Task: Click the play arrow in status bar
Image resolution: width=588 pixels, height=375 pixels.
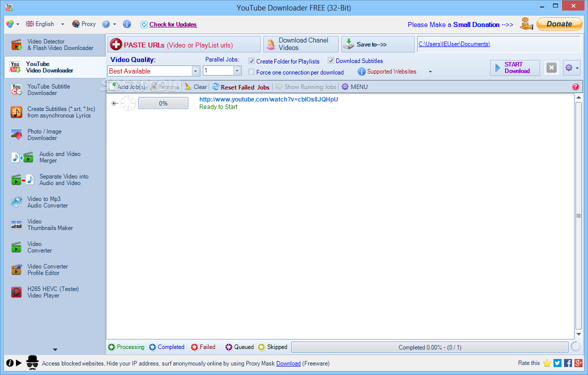Action: coord(19,363)
